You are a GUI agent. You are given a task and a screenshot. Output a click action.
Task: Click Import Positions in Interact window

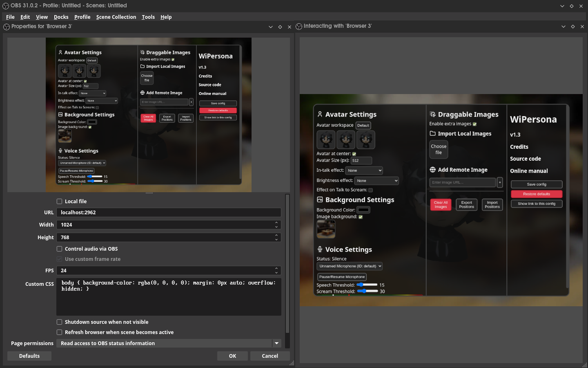(492, 205)
